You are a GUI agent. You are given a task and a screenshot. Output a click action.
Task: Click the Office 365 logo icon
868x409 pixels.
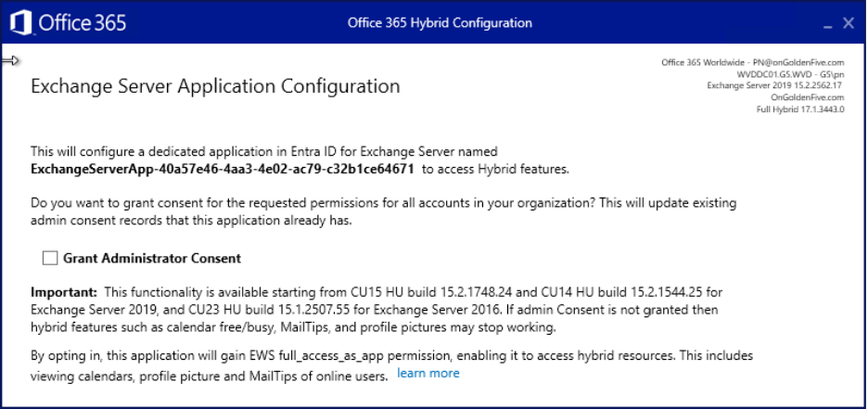[x=20, y=22]
